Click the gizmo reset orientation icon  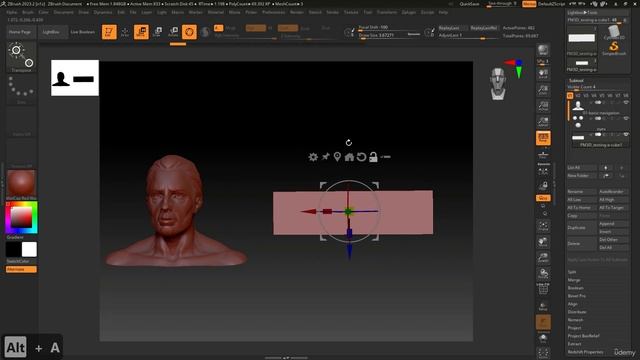361,157
